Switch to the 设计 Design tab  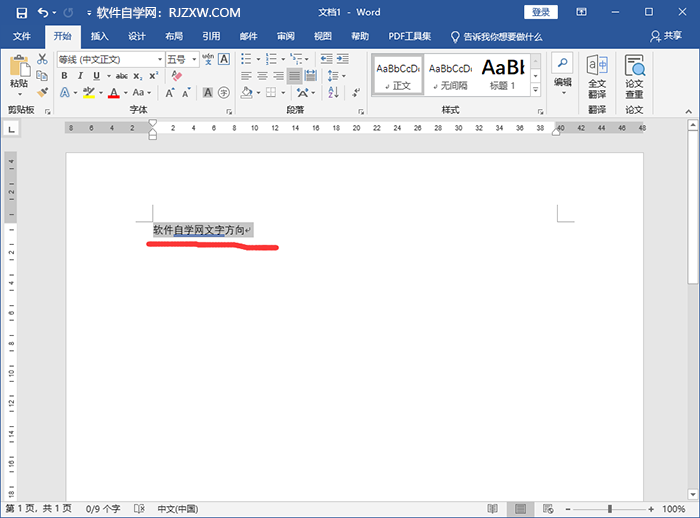coord(137,36)
